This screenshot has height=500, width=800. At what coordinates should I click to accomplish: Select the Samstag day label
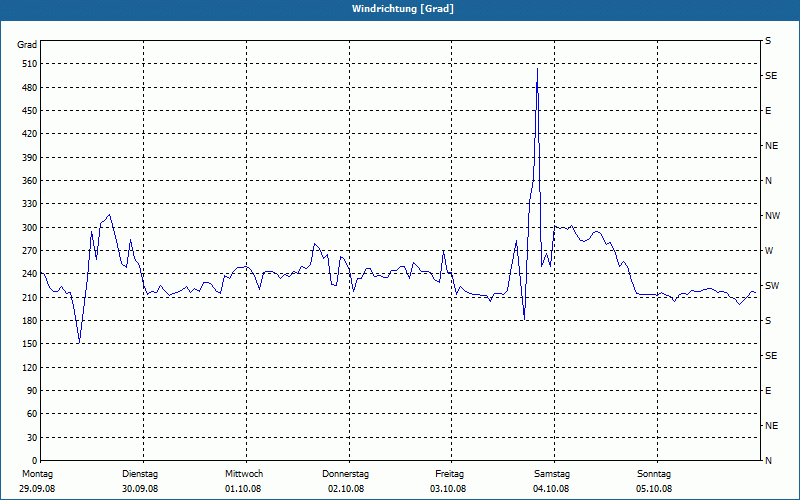552,474
